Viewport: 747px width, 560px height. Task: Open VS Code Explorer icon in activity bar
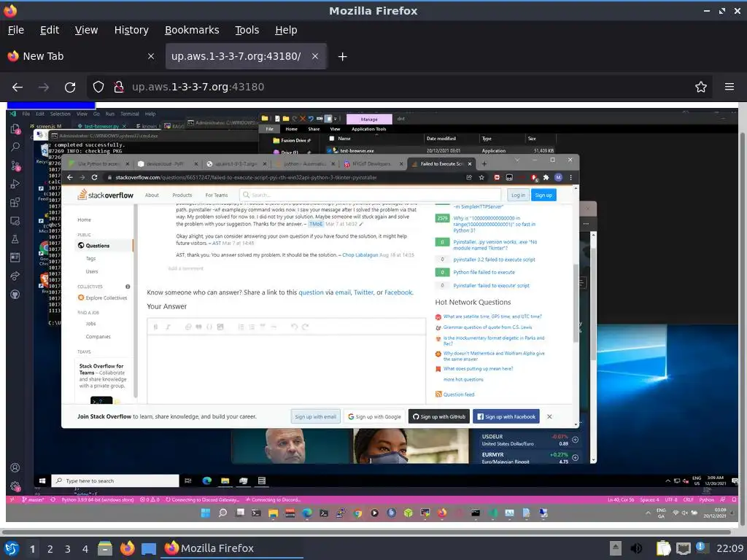(15, 128)
